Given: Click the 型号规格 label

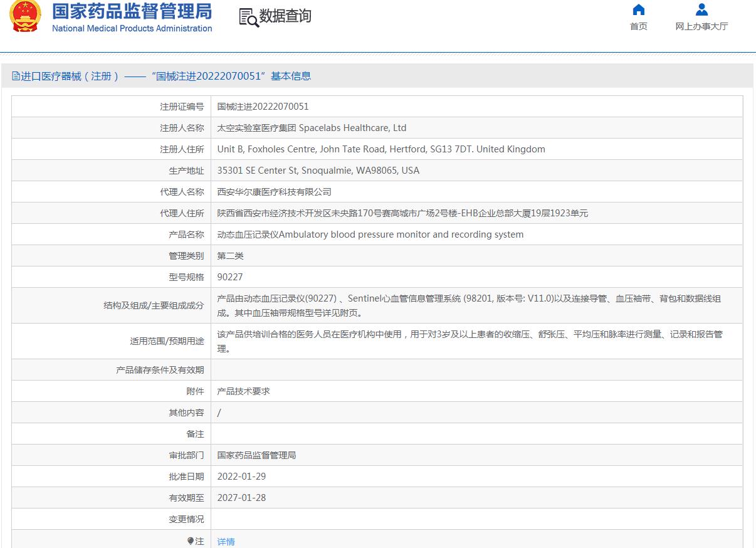Looking at the screenshot, I should pyautogui.click(x=186, y=277).
